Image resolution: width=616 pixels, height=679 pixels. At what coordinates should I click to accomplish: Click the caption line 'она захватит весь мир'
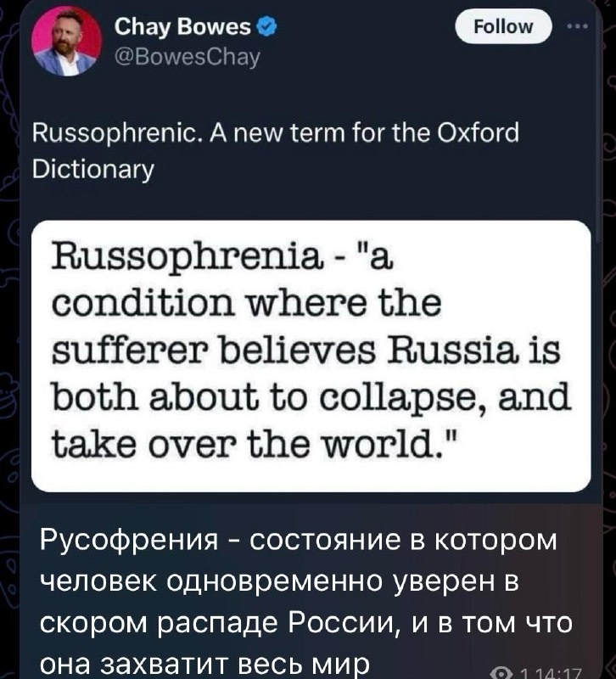pos(205,664)
